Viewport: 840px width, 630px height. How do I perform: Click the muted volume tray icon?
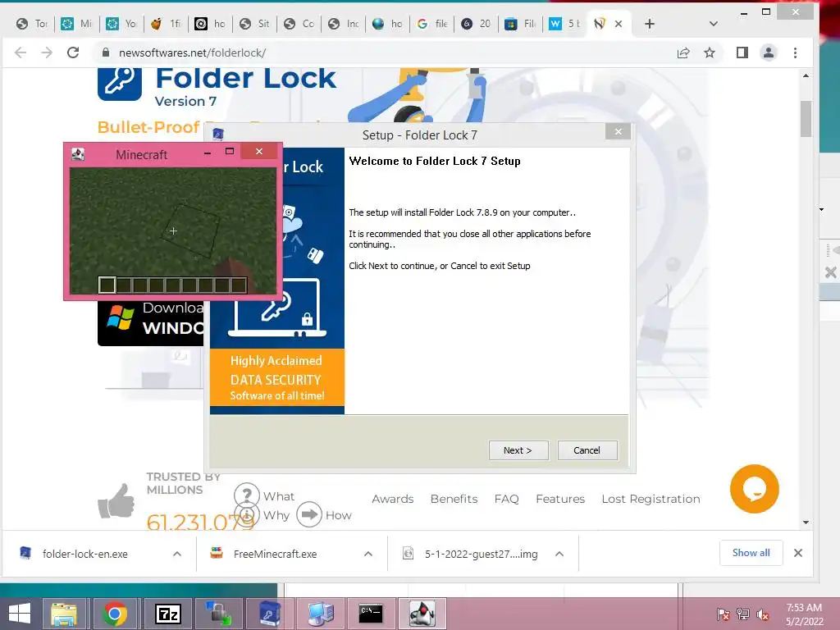click(x=763, y=614)
